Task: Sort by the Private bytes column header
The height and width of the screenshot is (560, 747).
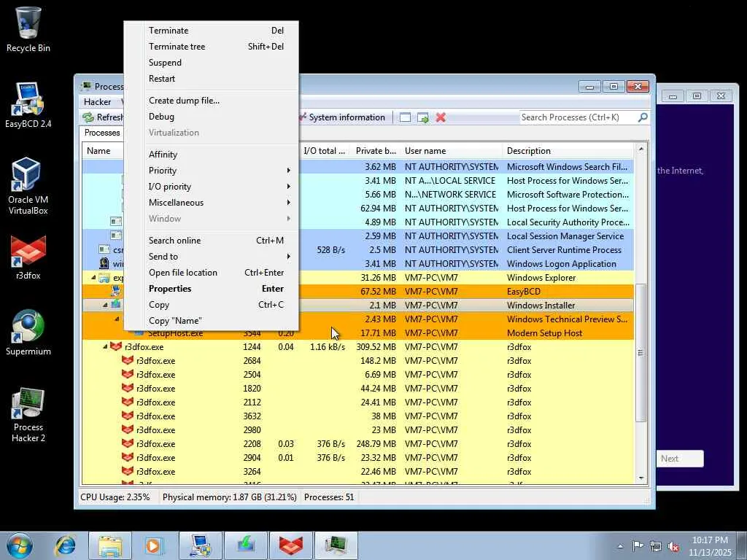Action: pos(376,151)
